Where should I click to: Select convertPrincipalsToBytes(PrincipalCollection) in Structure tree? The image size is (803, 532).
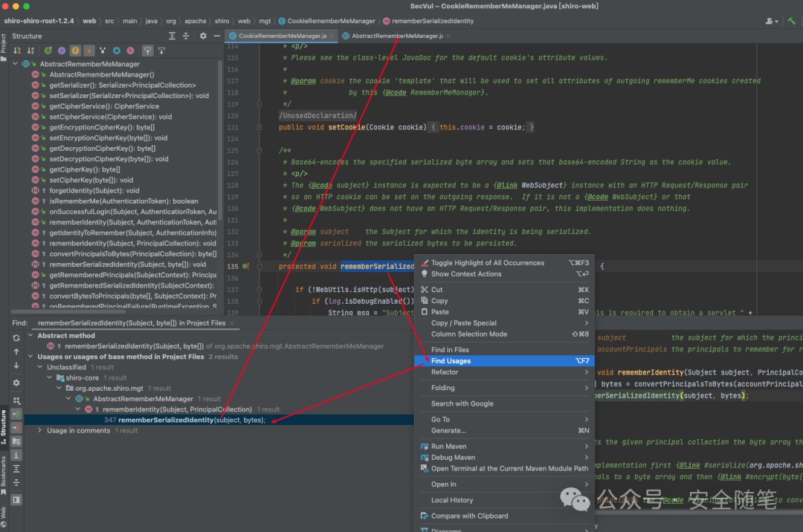click(132, 253)
